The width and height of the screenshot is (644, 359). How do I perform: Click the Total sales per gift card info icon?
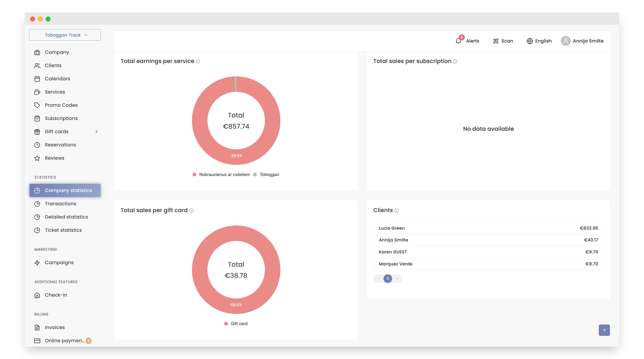click(192, 211)
